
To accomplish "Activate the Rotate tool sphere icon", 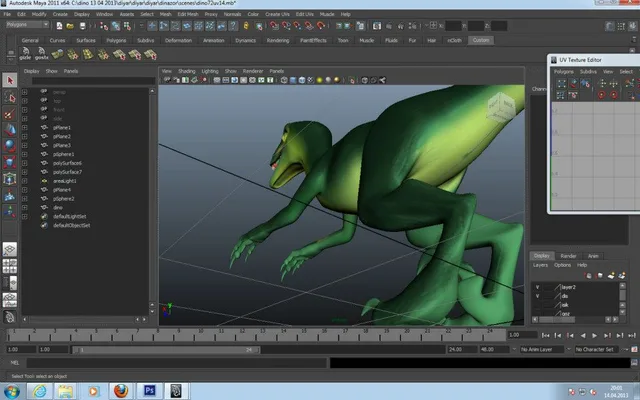I will tap(9, 146).
